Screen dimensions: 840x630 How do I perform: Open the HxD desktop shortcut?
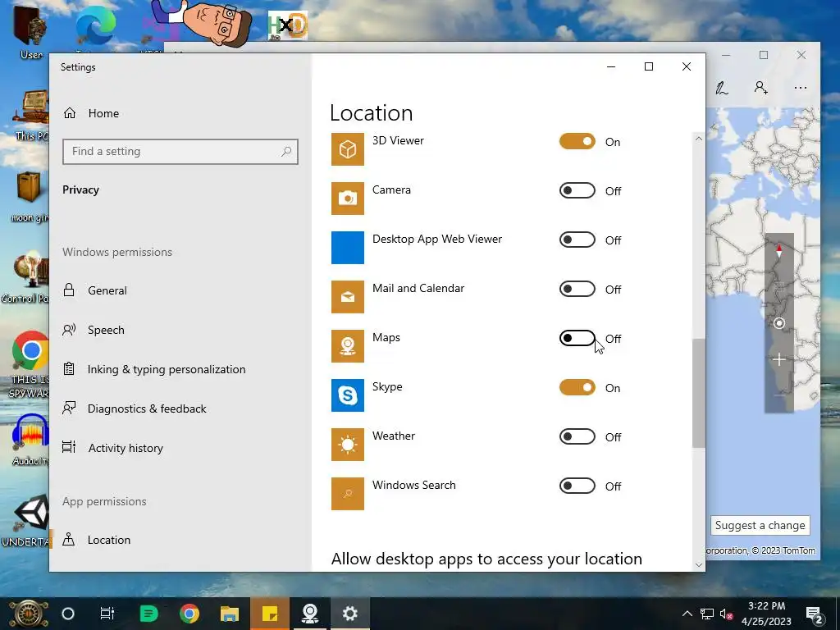288,25
